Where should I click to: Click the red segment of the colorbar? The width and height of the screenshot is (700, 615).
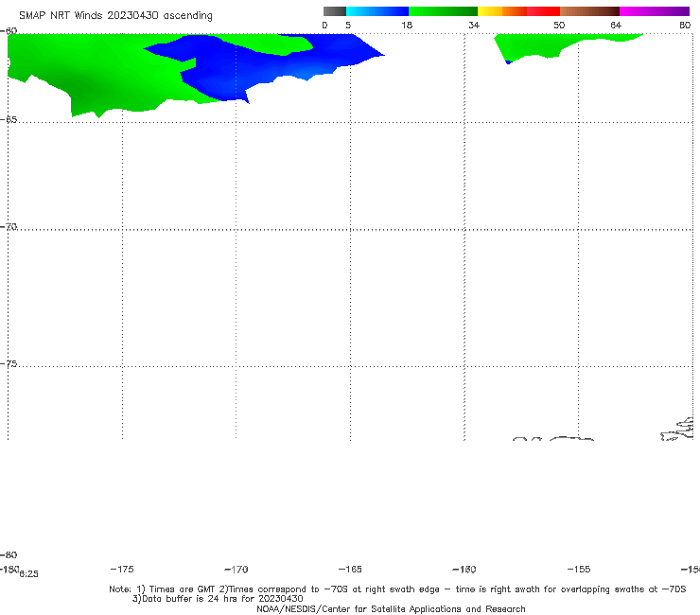[x=543, y=11]
